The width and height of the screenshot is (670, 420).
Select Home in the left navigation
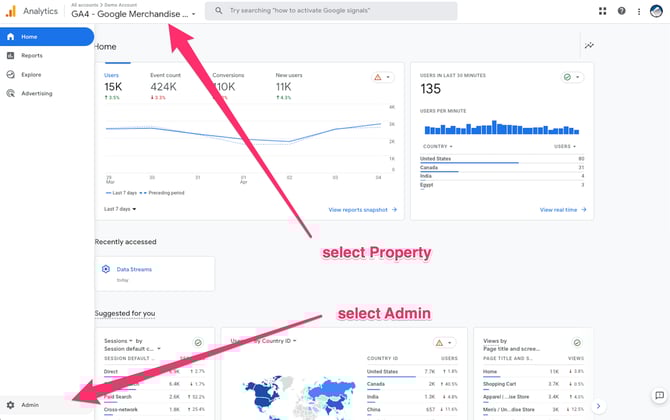(x=47, y=37)
